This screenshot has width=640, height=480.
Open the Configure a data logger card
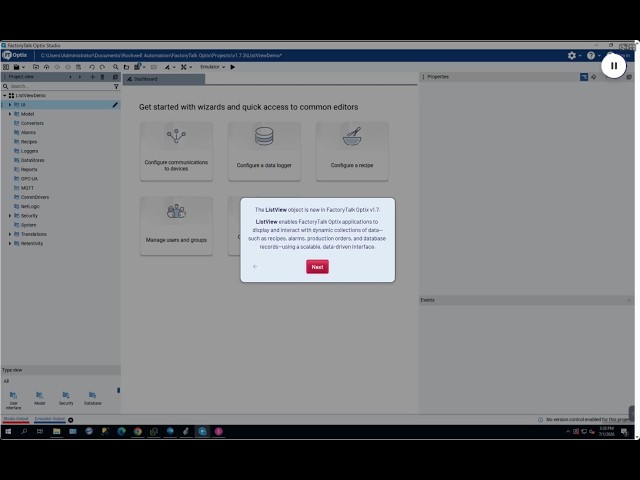pos(264,151)
